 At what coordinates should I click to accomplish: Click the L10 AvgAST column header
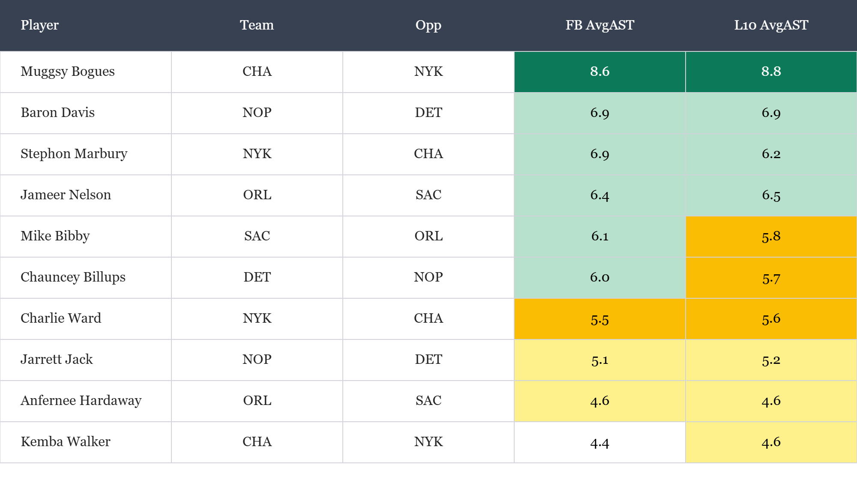click(771, 25)
